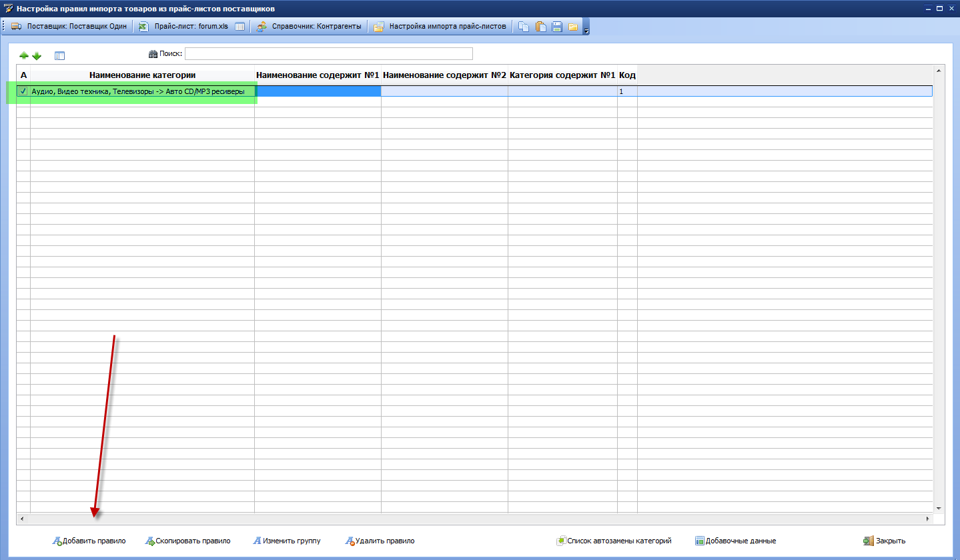Click the vertical scrollbar down arrow
The image size is (960, 560).
tap(940, 508)
